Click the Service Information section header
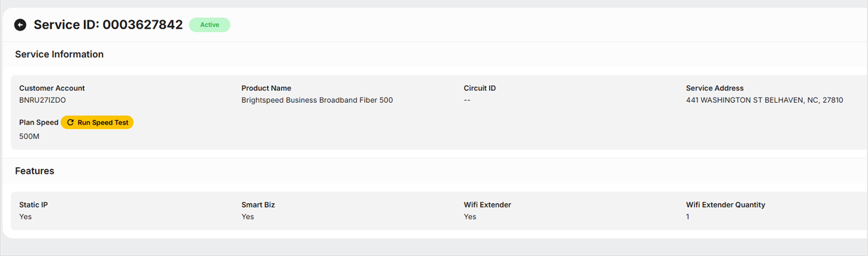Image resolution: width=868 pixels, height=256 pixels. [59, 54]
